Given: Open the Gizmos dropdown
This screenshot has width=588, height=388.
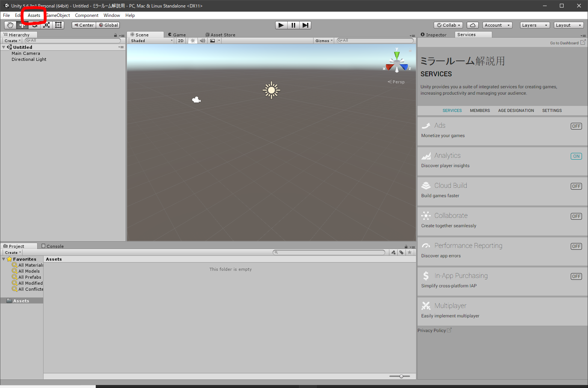Looking at the screenshot, I should (324, 41).
